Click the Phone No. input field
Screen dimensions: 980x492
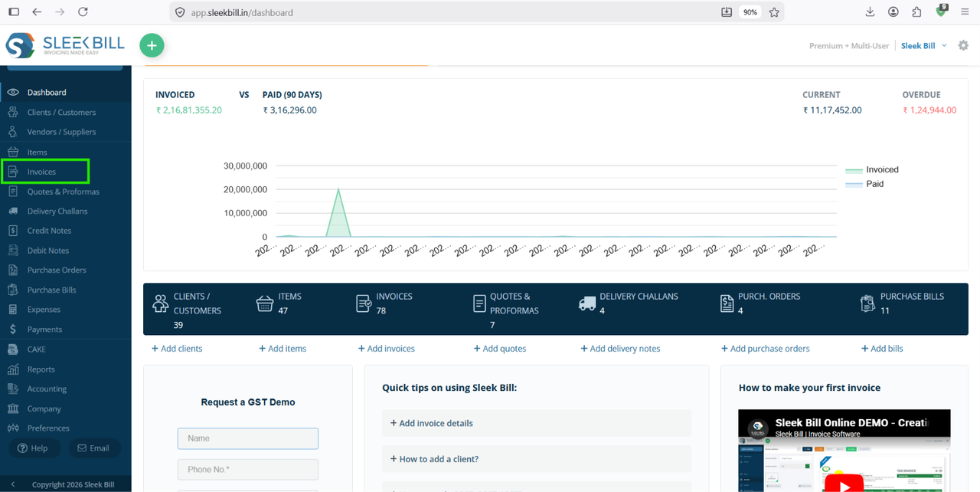(248, 470)
